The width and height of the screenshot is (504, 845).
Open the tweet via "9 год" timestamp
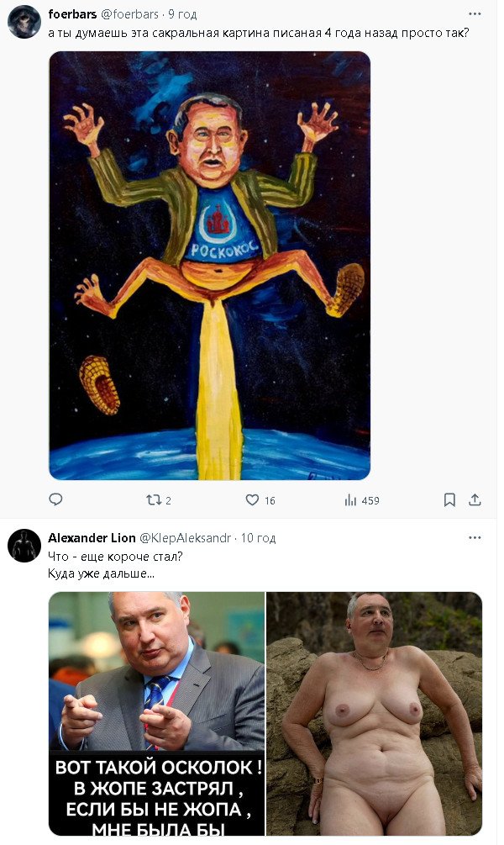pyautogui.click(x=183, y=14)
